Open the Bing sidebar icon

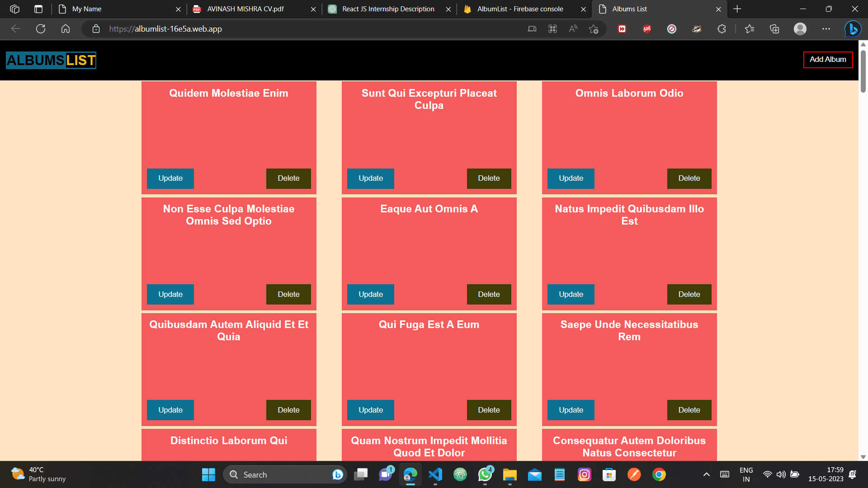tap(853, 29)
